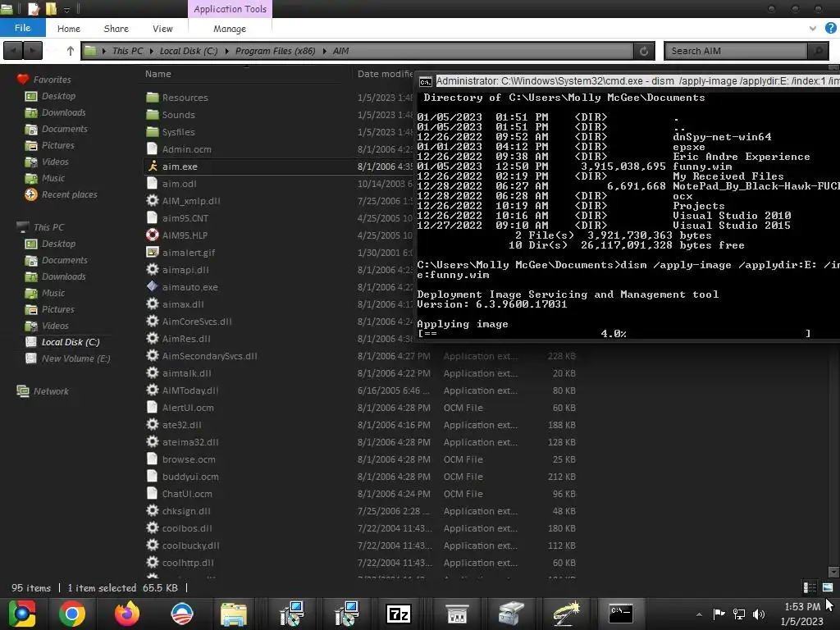Click into the Search AIM field
Screen dimensions: 840x630
tap(736, 51)
